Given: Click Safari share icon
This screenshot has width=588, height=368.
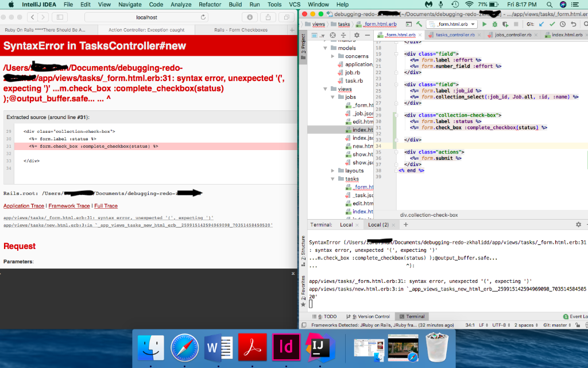Looking at the screenshot, I should (268, 17).
